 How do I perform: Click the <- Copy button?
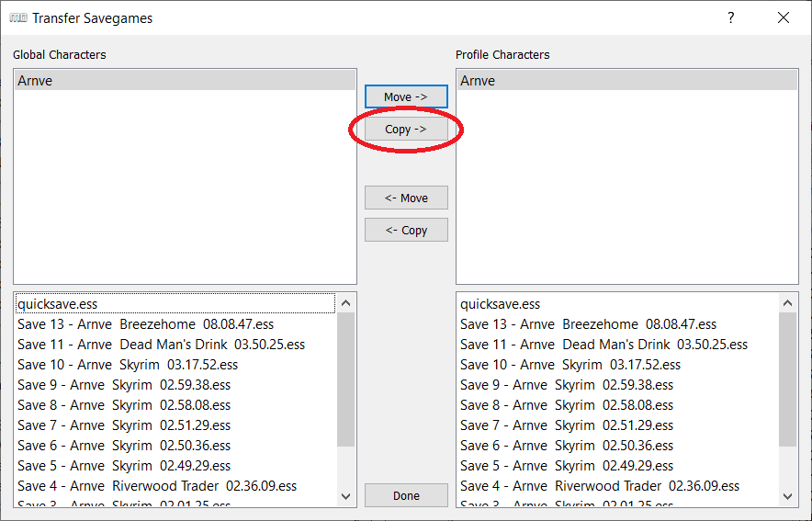(406, 230)
